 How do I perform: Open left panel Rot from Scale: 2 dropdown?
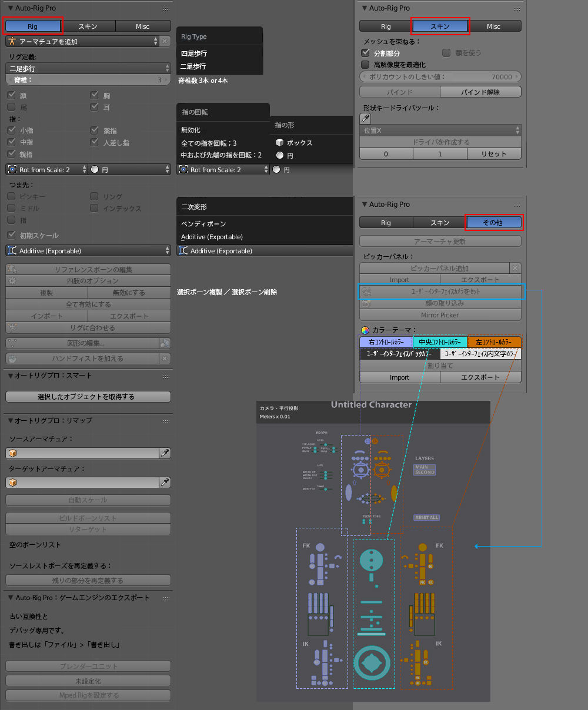point(47,169)
